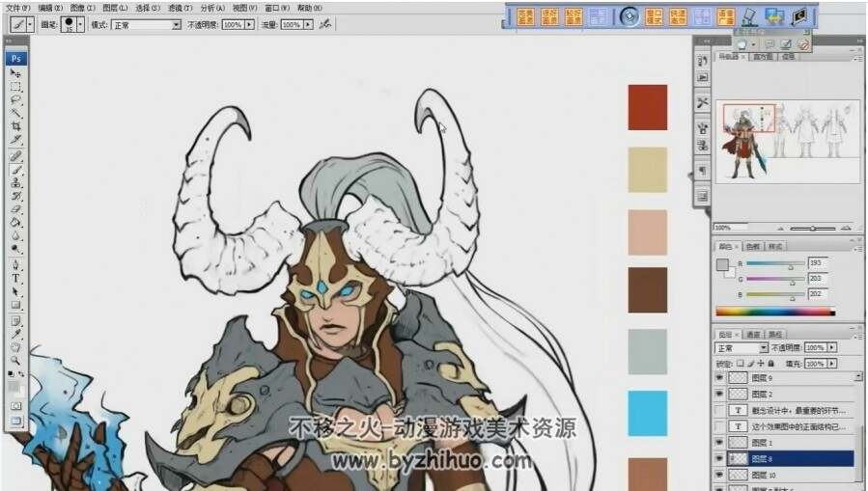Viewport: 868px width, 491px height.
Task: Open the Actions panel from collapsed dock
Action: click(x=703, y=77)
